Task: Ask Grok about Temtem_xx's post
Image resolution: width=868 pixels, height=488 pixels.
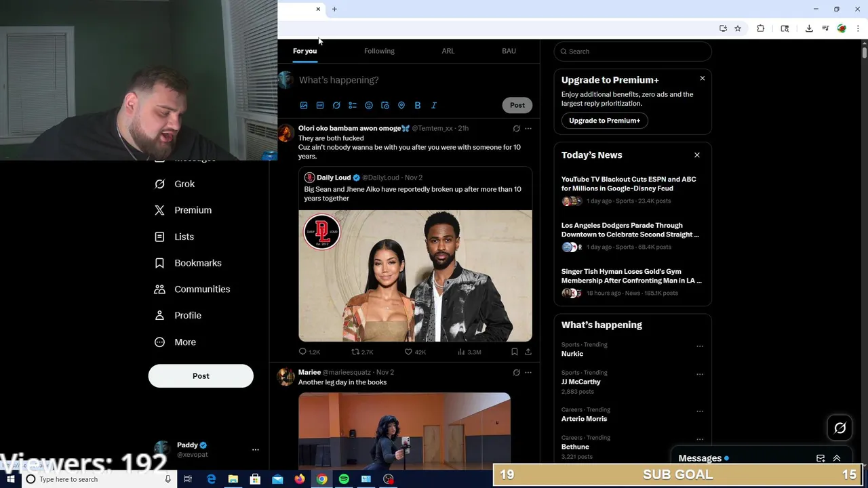Action: (516, 128)
